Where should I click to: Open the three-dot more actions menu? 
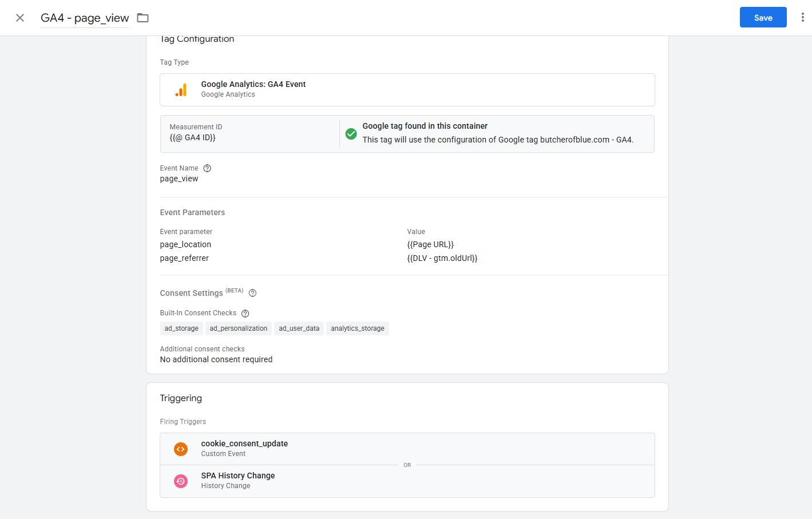(802, 18)
